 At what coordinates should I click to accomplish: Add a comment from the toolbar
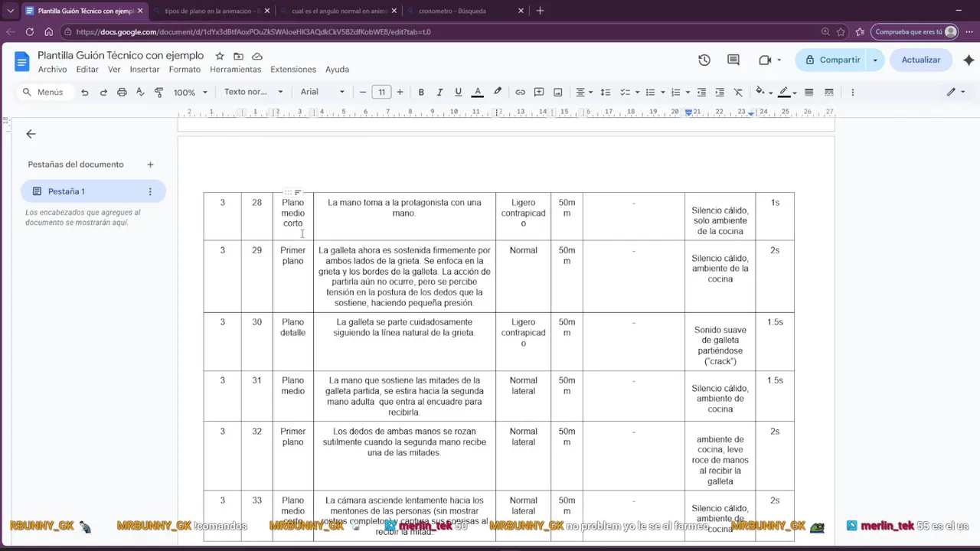539,92
